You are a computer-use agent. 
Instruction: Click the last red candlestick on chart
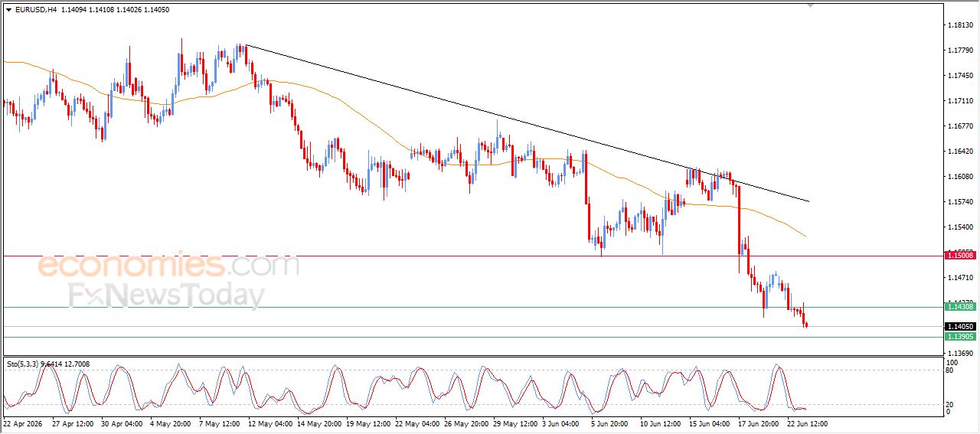(x=806, y=325)
